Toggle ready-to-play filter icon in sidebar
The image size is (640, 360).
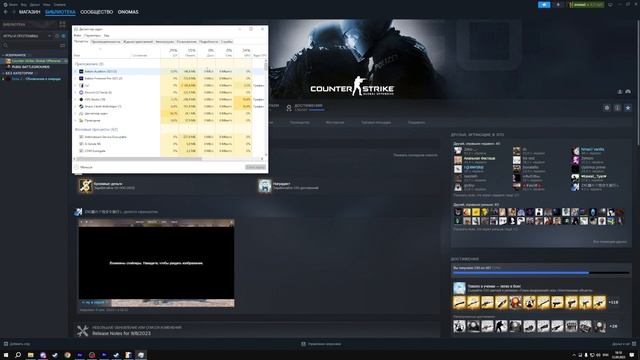[63, 36]
